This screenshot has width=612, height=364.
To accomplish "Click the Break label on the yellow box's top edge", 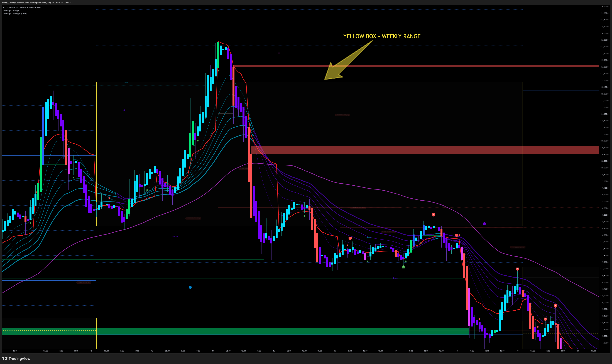I will (x=127, y=83).
